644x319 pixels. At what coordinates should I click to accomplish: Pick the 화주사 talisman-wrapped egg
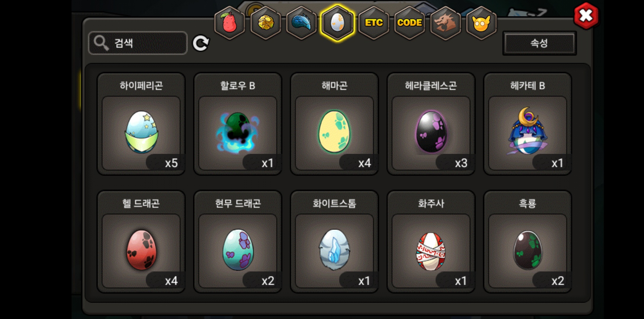tap(431, 242)
